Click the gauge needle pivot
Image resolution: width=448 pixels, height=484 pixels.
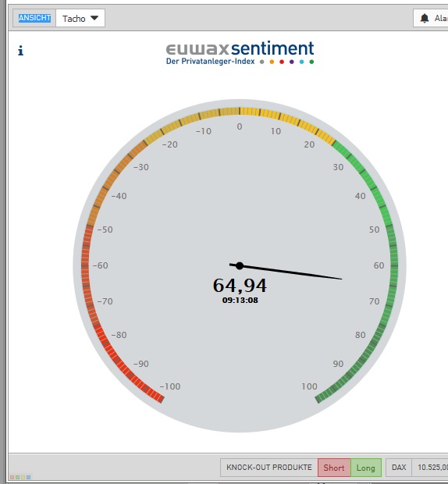[240, 265]
